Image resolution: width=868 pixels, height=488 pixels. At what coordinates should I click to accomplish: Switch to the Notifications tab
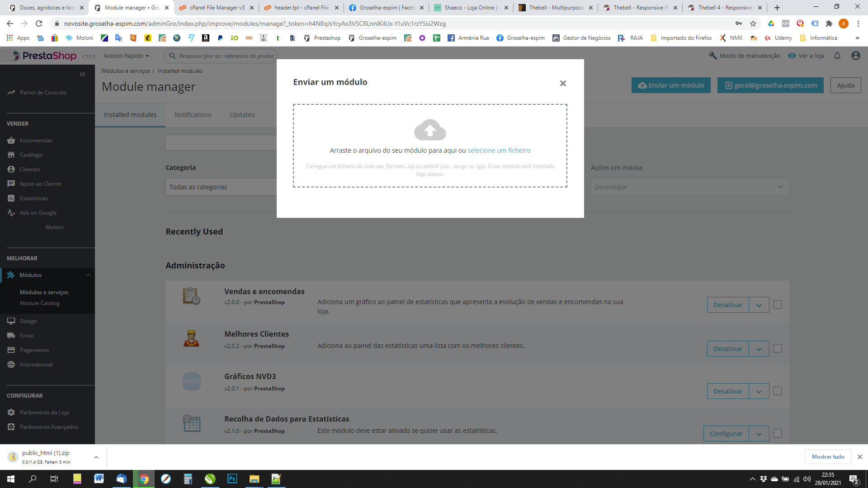193,115
